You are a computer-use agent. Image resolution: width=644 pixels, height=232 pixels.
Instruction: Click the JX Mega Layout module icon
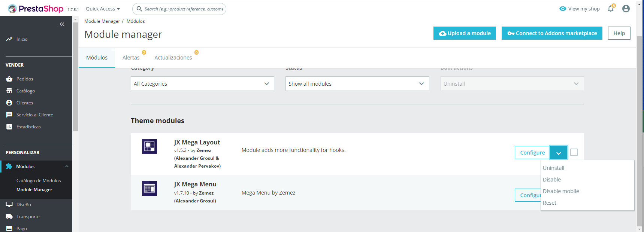(x=149, y=146)
